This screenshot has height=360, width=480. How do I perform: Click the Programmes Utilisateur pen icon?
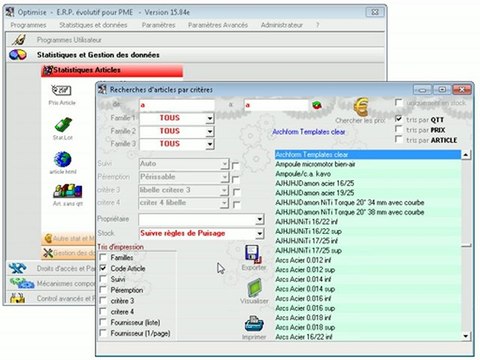[x=19, y=40]
